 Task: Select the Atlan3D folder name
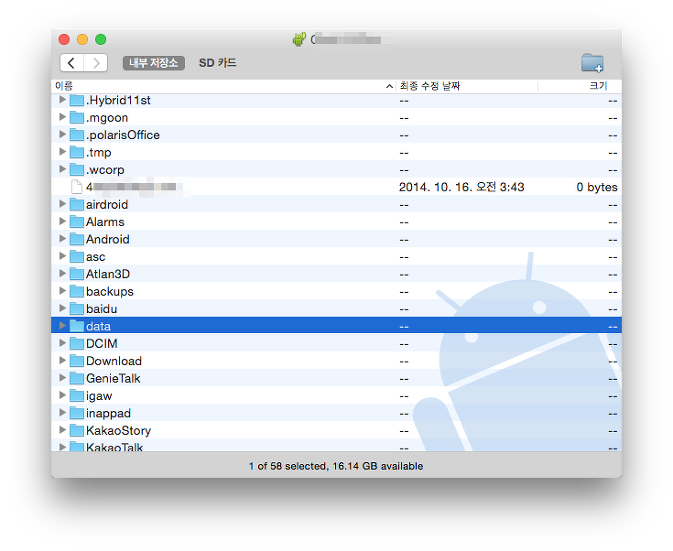pos(108,274)
